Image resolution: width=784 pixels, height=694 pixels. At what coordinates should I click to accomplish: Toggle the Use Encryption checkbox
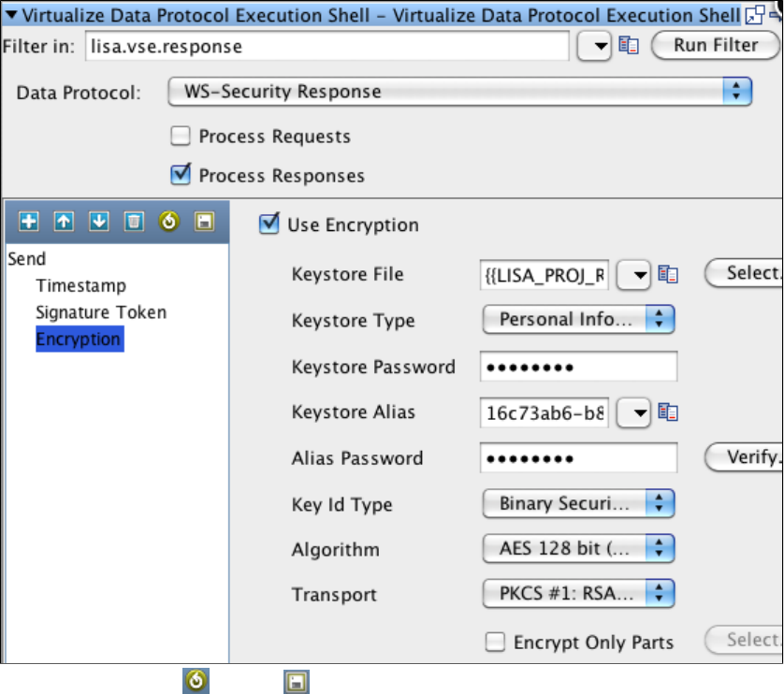click(x=269, y=224)
